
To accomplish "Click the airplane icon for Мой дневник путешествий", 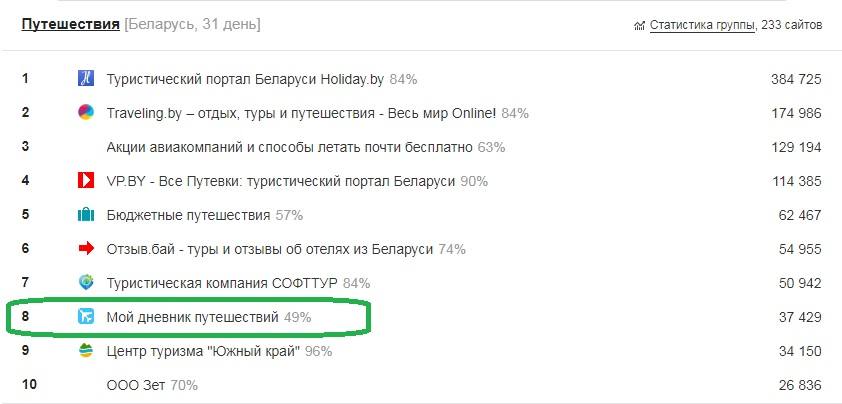I will (x=85, y=317).
